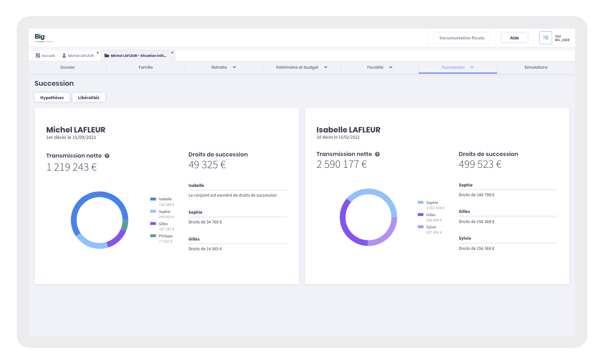The image size is (604, 364).
Task: Click the Gilles swatch beside 167 287 €
Action: [x=153, y=223]
